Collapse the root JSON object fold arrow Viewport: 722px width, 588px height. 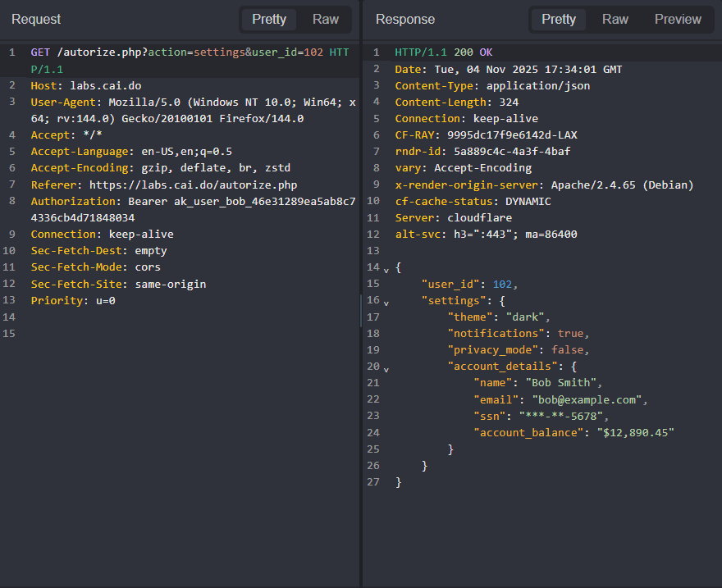(x=386, y=269)
